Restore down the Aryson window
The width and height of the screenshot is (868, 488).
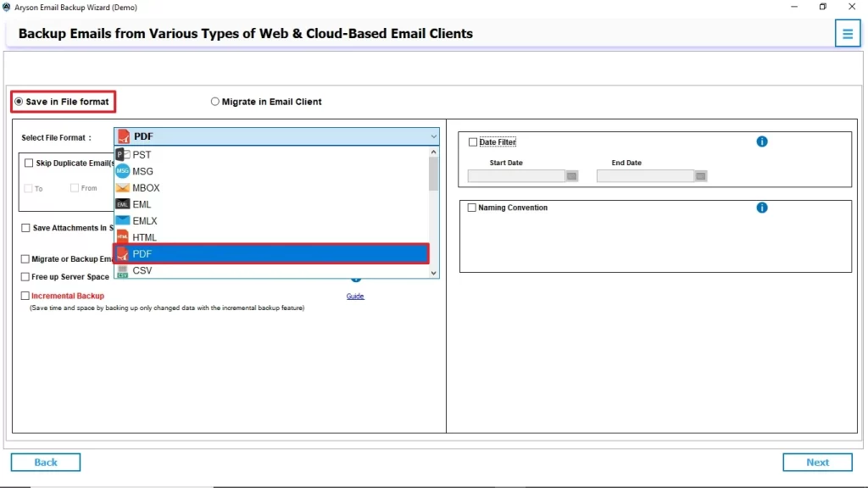tap(822, 7)
